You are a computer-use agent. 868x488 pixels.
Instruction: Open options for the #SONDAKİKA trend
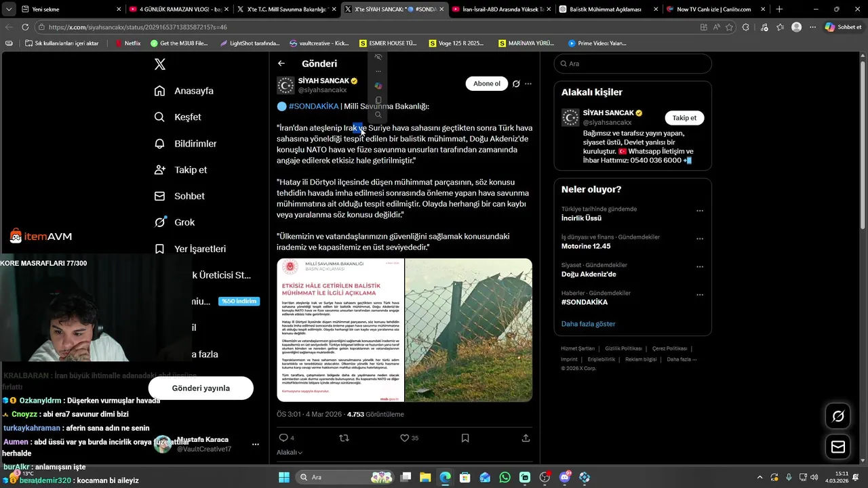pyautogui.click(x=700, y=295)
